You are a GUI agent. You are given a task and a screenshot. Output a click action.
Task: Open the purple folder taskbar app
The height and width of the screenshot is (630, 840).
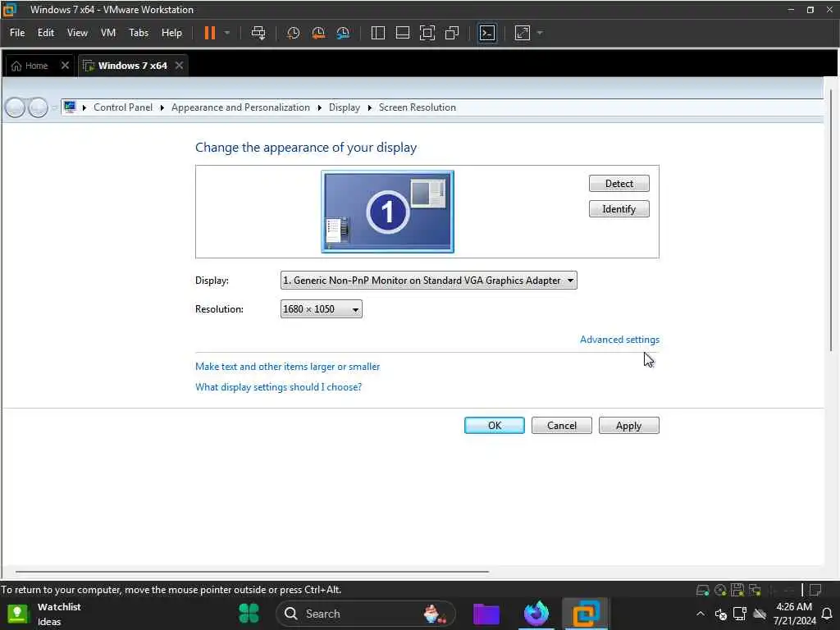coord(486,614)
